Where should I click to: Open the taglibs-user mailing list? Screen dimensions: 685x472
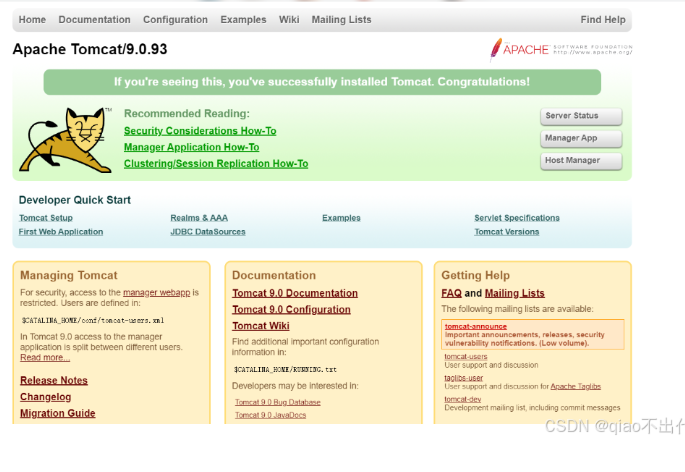point(464,378)
